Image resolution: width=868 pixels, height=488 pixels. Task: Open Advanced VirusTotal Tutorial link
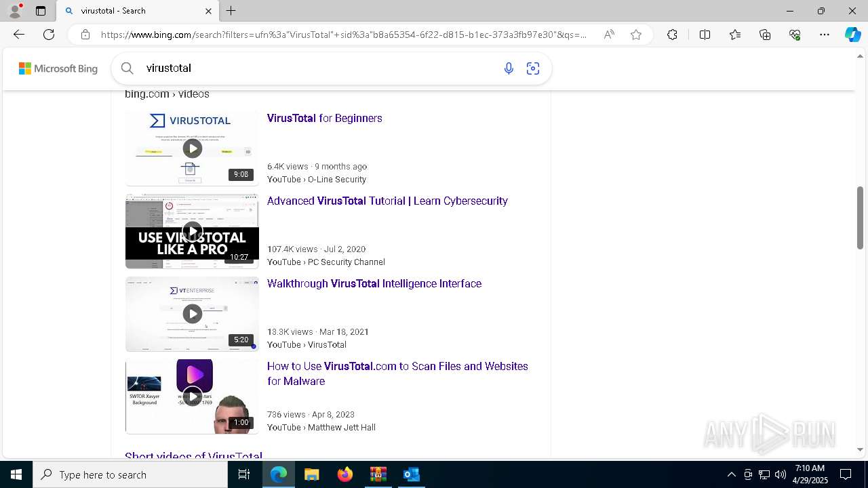(387, 201)
